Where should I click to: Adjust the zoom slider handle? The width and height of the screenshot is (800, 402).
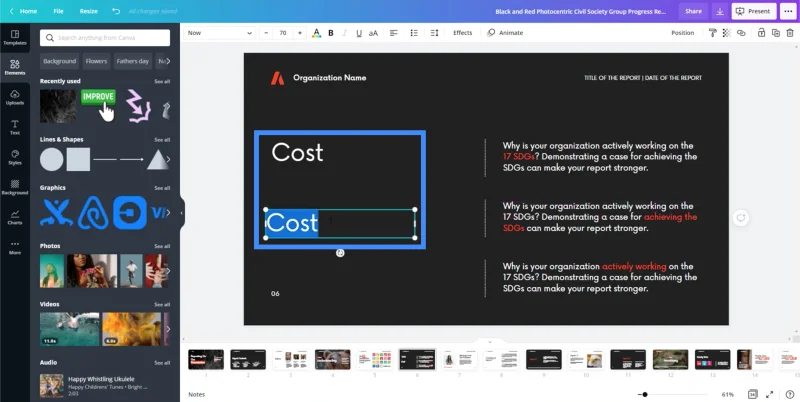point(645,394)
